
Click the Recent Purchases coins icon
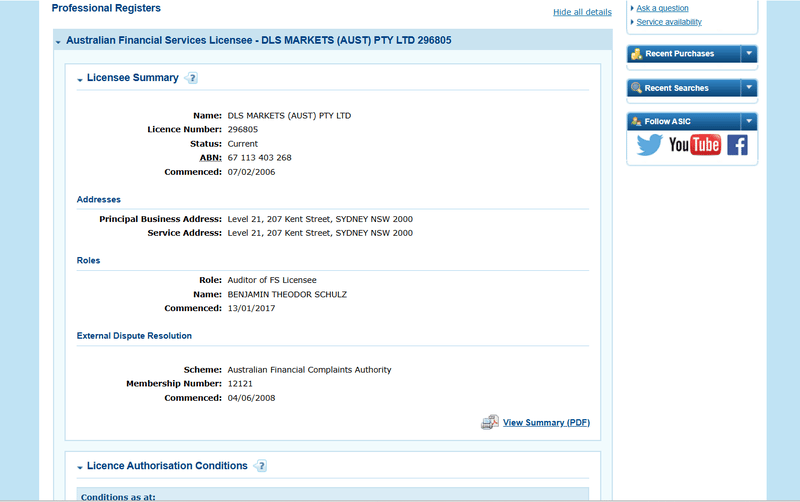click(636, 54)
